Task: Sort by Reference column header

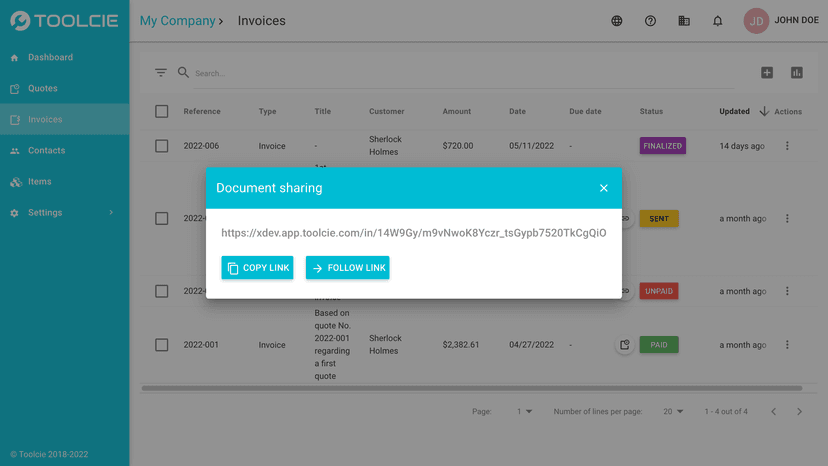Action: pyautogui.click(x=202, y=111)
